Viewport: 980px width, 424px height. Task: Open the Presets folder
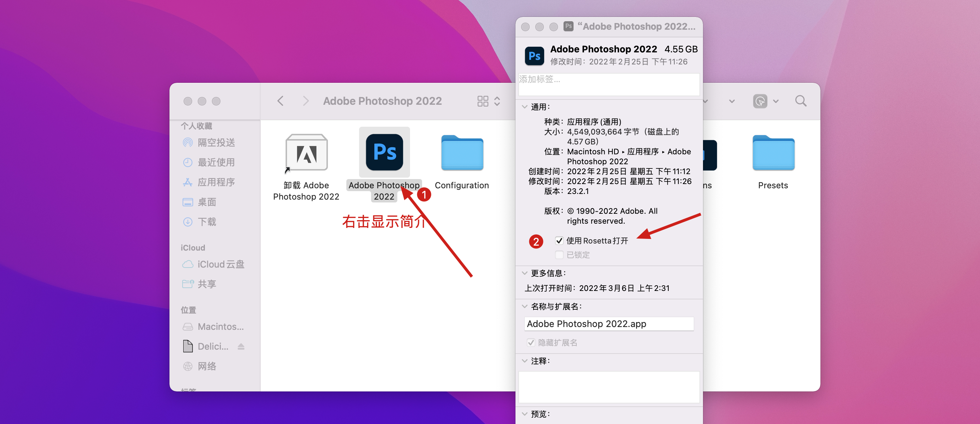click(773, 153)
